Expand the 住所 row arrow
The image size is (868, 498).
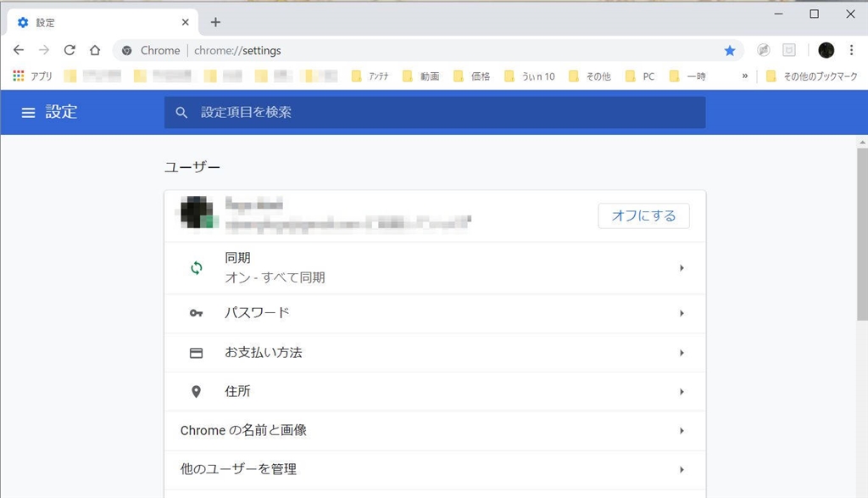(x=682, y=392)
